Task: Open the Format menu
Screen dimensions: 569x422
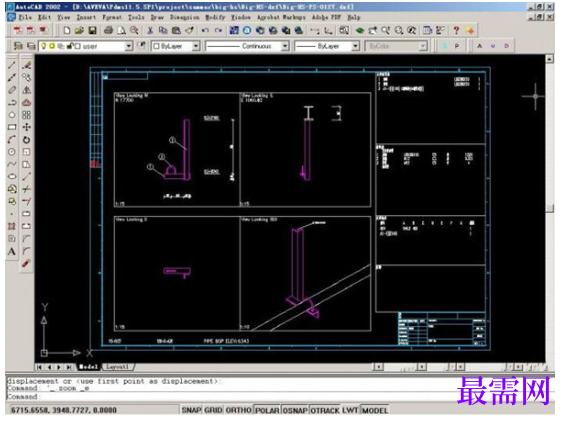Action: tap(111, 17)
